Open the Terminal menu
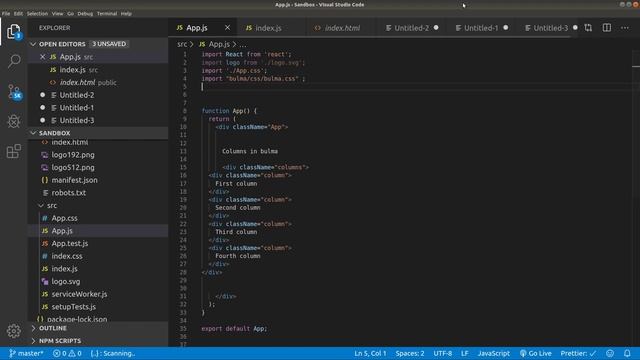 pyautogui.click(x=107, y=13)
